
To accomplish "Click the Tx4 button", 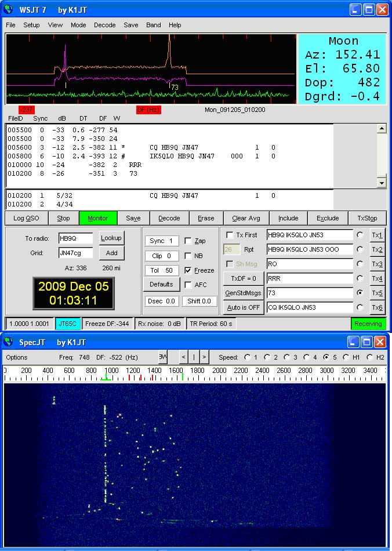I will pyautogui.click(x=377, y=278).
